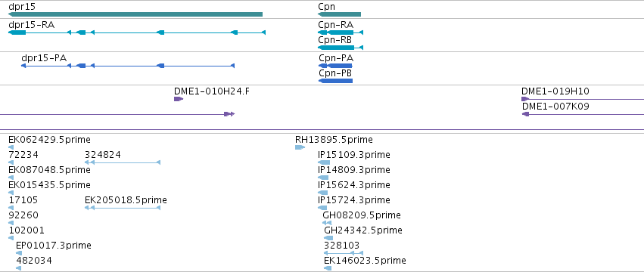
Task: Click the DME1-010H24.F arrow glyph
Action: (x=179, y=99)
